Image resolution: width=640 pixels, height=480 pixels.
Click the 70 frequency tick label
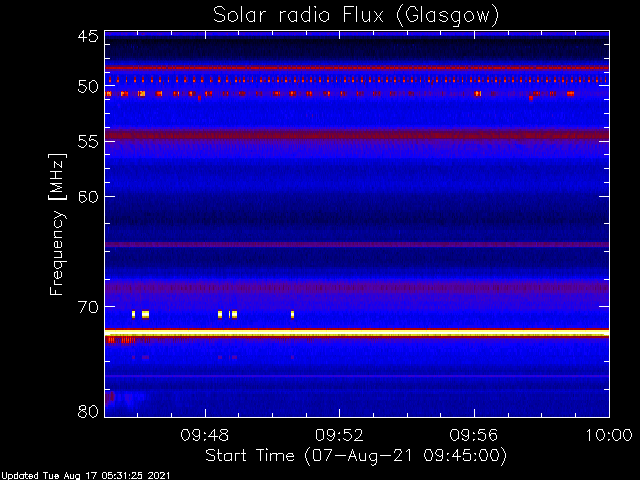(88, 307)
